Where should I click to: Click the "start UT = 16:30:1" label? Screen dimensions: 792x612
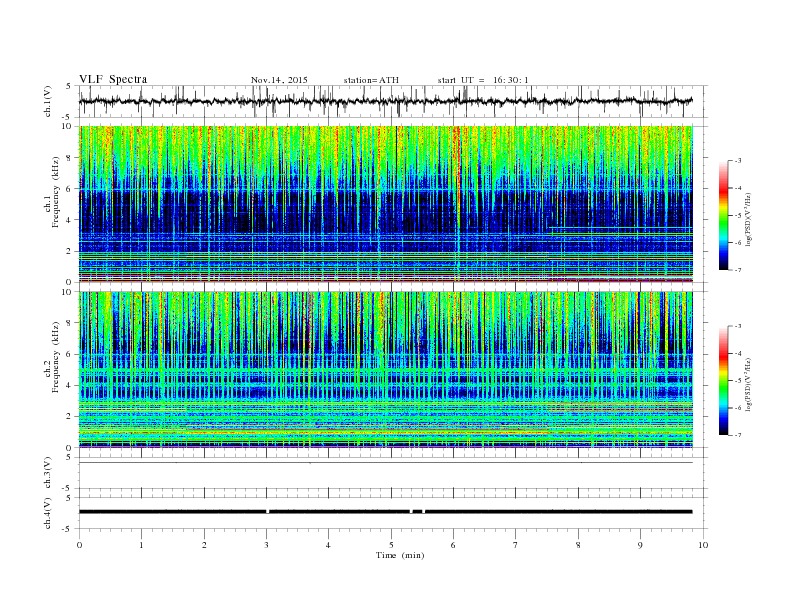(x=483, y=80)
